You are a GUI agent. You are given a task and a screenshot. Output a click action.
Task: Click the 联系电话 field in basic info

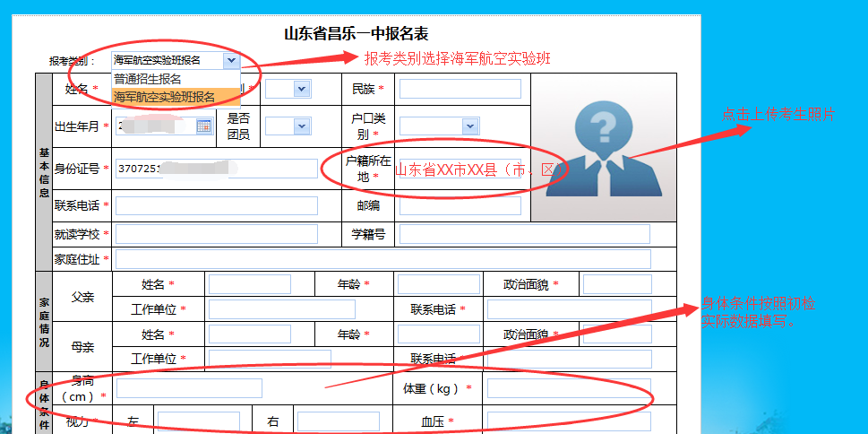(x=216, y=206)
